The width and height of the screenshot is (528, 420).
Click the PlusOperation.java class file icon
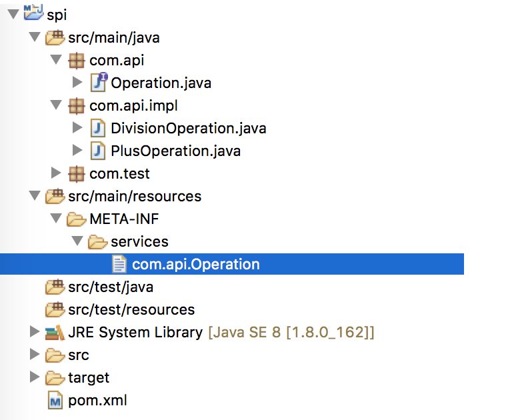pyautogui.click(x=99, y=151)
